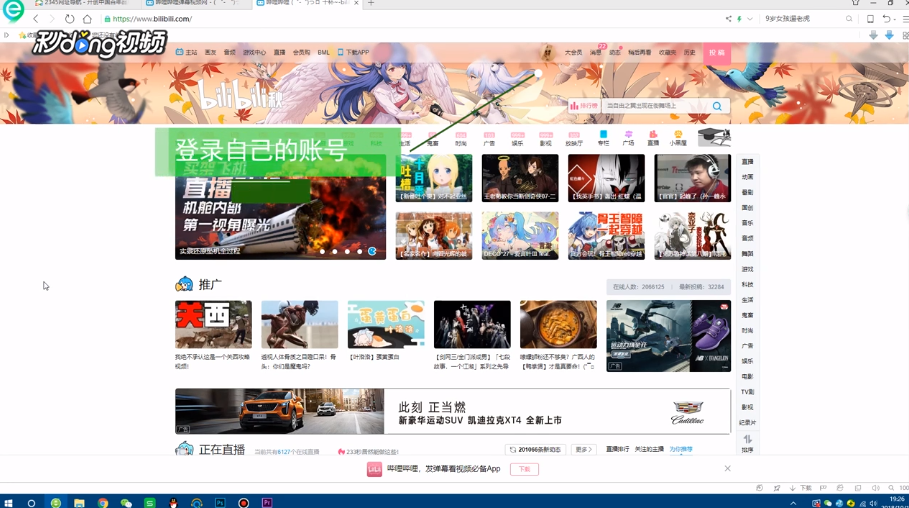
Task: Switch to 直播排行 tab
Action: (x=617, y=449)
